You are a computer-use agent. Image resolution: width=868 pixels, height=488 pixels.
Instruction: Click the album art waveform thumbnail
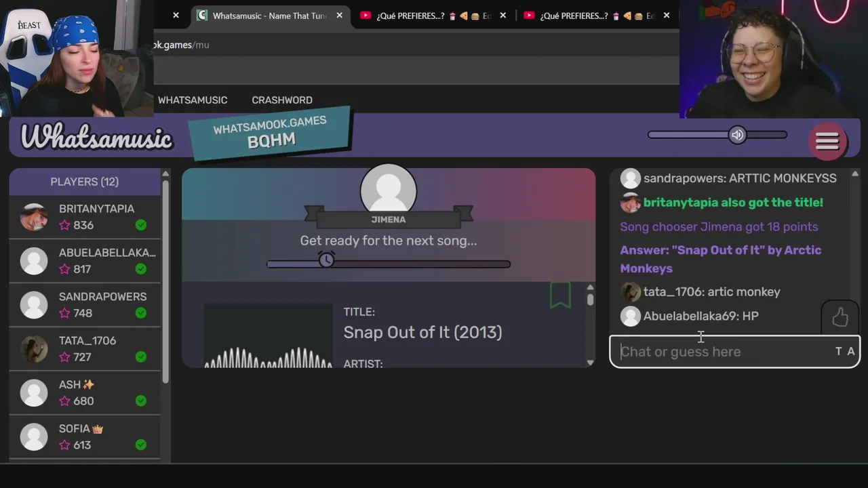tap(269, 335)
